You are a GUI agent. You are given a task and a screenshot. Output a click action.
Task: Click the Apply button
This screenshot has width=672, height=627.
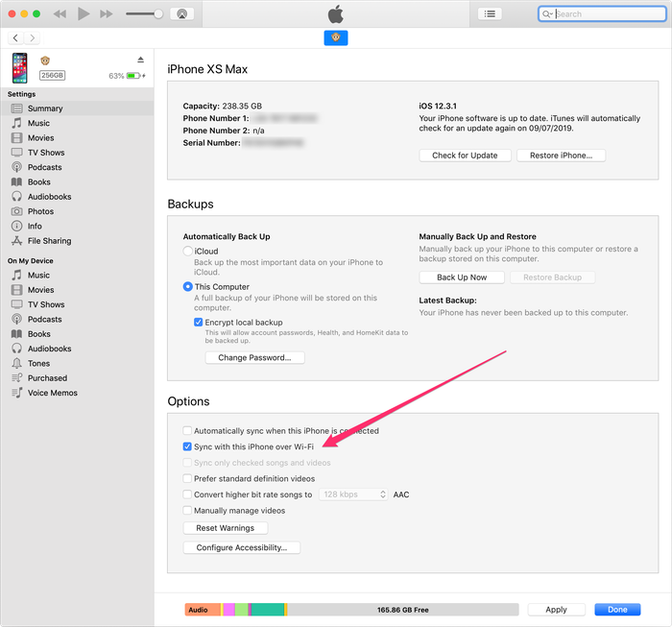556,610
